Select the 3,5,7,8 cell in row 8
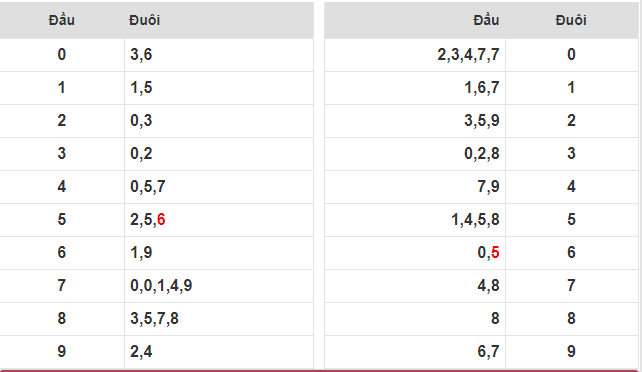 coord(219,319)
